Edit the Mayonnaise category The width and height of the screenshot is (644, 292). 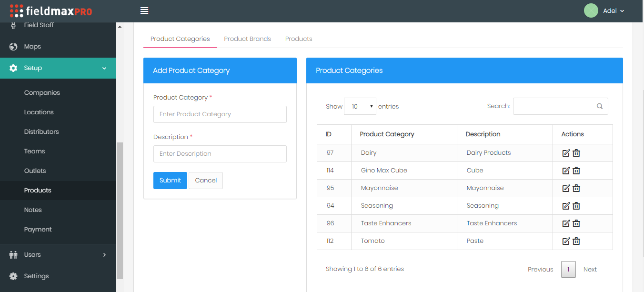566,188
